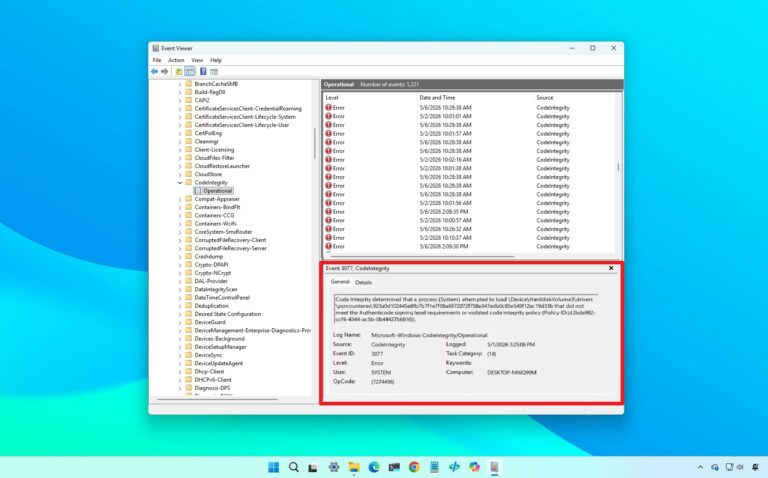Expand the Diagnosis-DPS folder
Viewport: 768px width, 478px height.
point(180,388)
